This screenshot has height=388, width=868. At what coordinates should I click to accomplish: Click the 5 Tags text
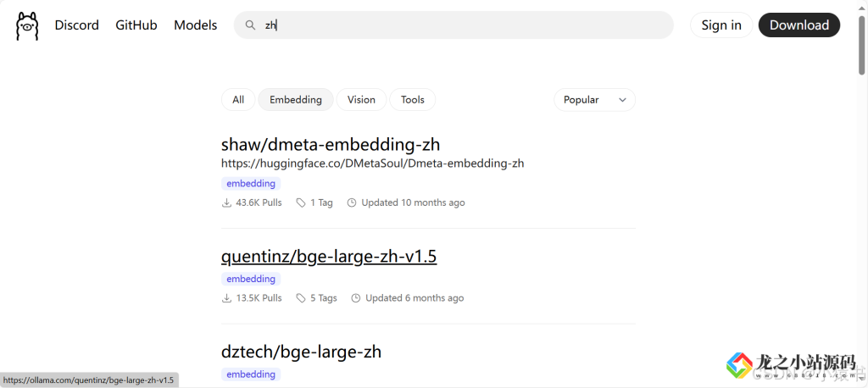coord(323,298)
